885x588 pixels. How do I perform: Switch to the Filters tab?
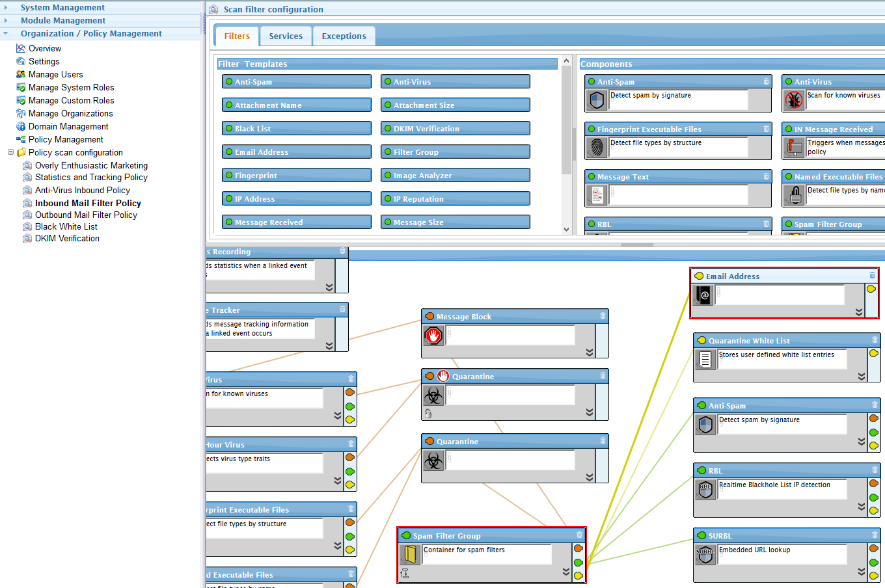pyautogui.click(x=237, y=36)
